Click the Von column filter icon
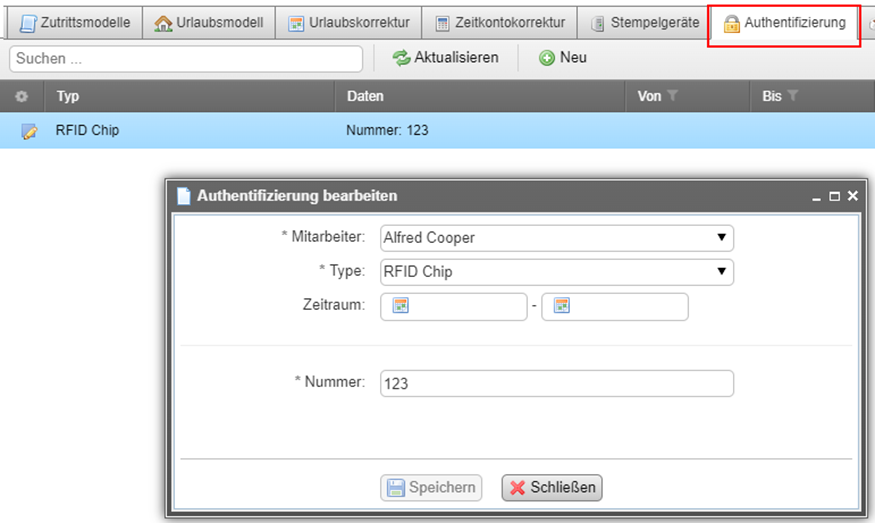 coord(673,96)
